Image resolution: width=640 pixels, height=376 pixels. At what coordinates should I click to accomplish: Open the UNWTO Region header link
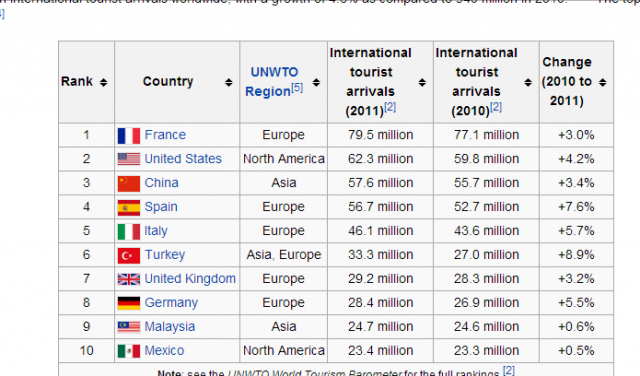pos(269,82)
